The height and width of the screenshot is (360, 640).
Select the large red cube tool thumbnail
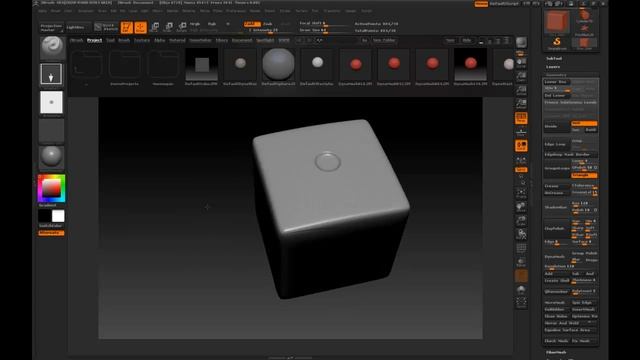(x=557, y=21)
